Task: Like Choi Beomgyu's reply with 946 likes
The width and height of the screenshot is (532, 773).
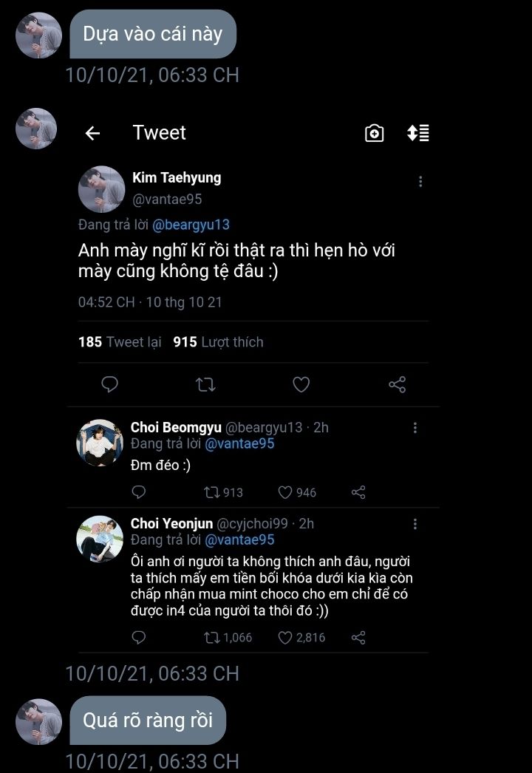Action: [286, 492]
